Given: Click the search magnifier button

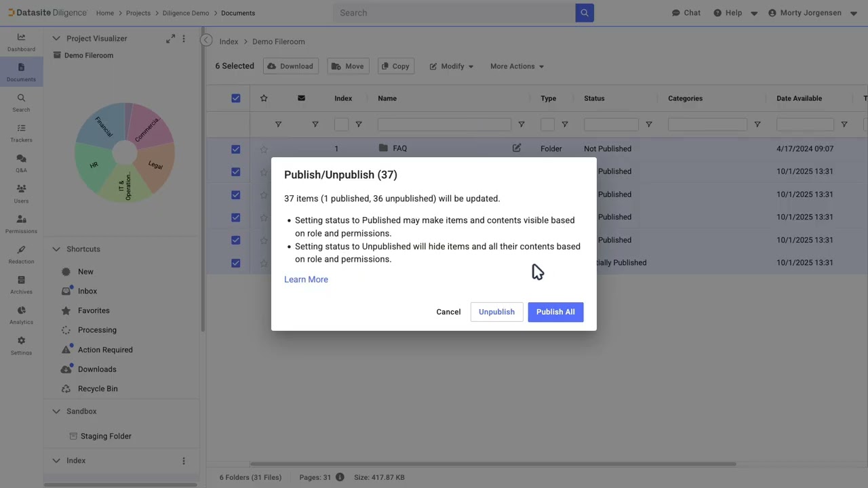Looking at the screenshot, I should coord(585,13).
